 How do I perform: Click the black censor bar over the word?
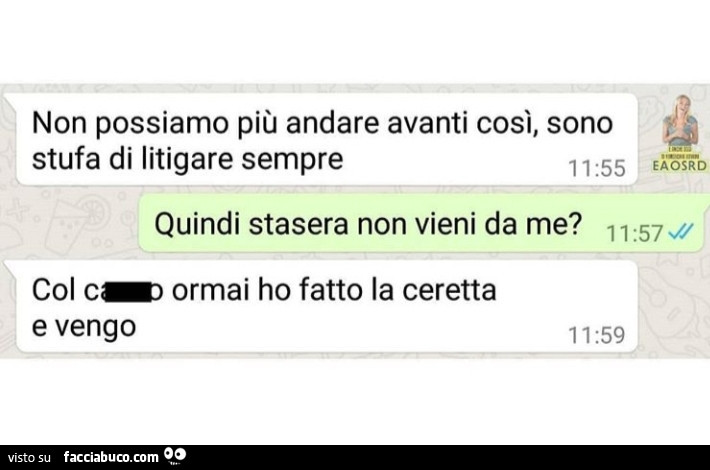pyautogui.click(x=128, y=292)
